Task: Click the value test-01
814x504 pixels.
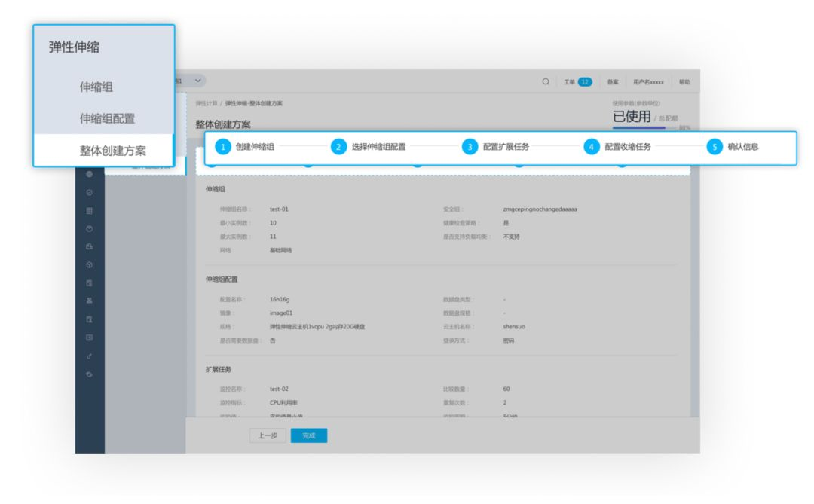Action: click(x=279, y=209)
